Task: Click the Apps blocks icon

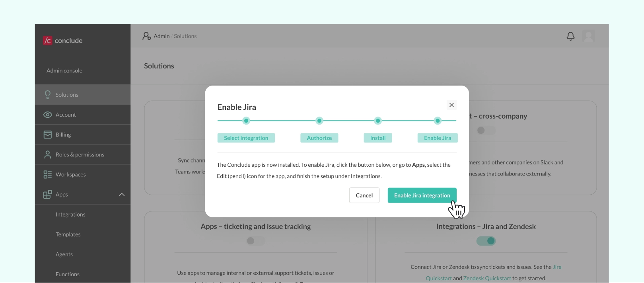Action: click(x=48, y=194)
